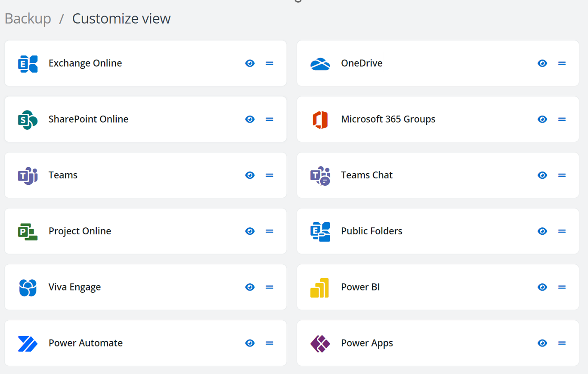Click the Microsoft 365 Groups Office icon
The width and height of the screenshot is (588, 374).
point(320,120)
